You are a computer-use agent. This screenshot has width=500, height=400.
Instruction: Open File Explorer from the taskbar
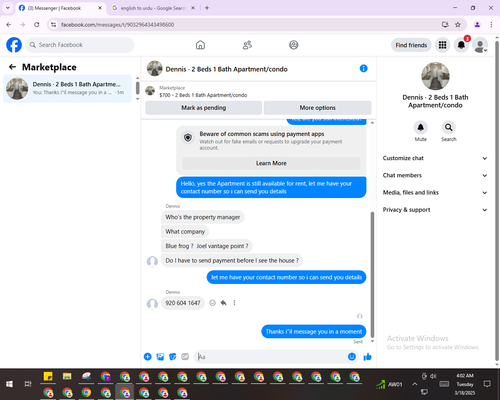click(x=67, y=377)
